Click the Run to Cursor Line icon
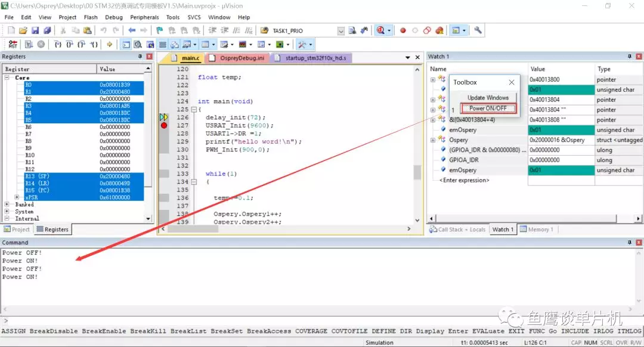Screen dimensions: 644x347 pos(94,44)
